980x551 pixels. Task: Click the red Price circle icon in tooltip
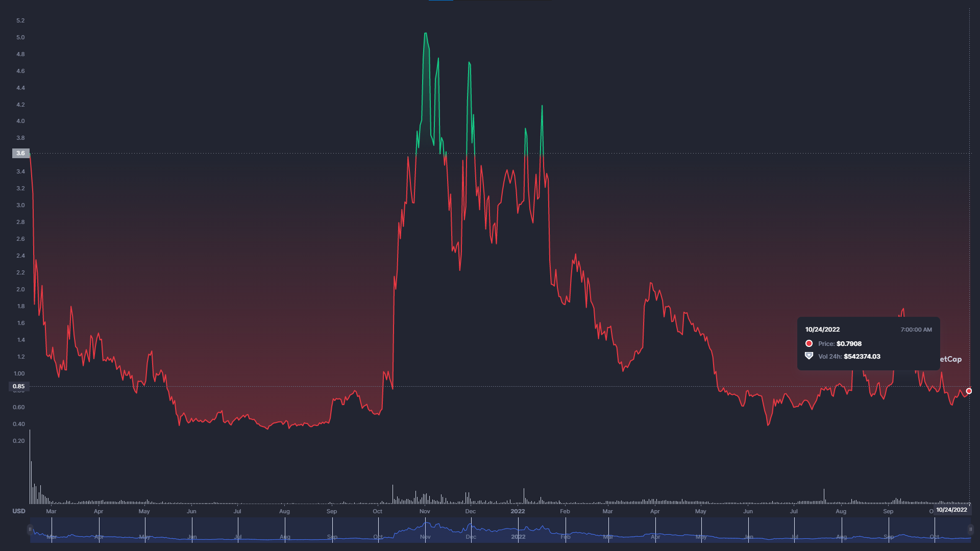(x=809, y=343)
